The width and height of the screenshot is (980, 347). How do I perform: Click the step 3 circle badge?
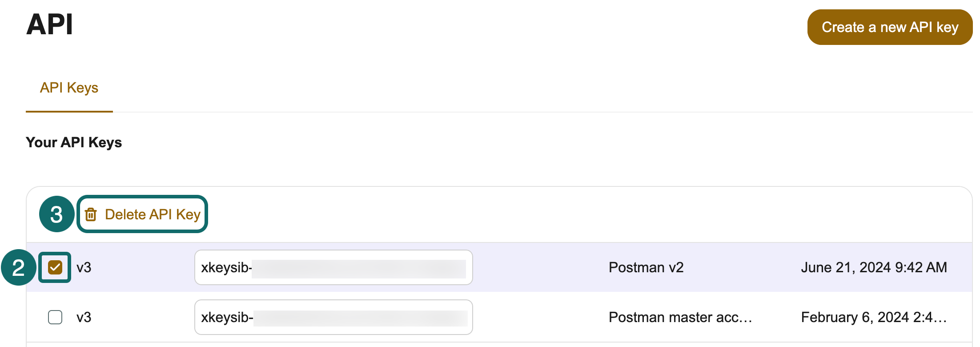[56, 214]
